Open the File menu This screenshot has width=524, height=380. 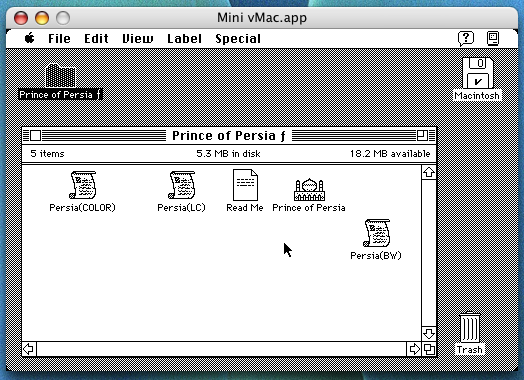pyautogui.click(x=59, y=39)
